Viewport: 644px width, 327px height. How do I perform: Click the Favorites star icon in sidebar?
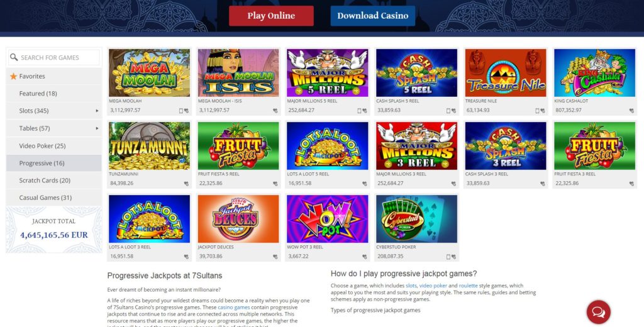[x=14, y=77]
